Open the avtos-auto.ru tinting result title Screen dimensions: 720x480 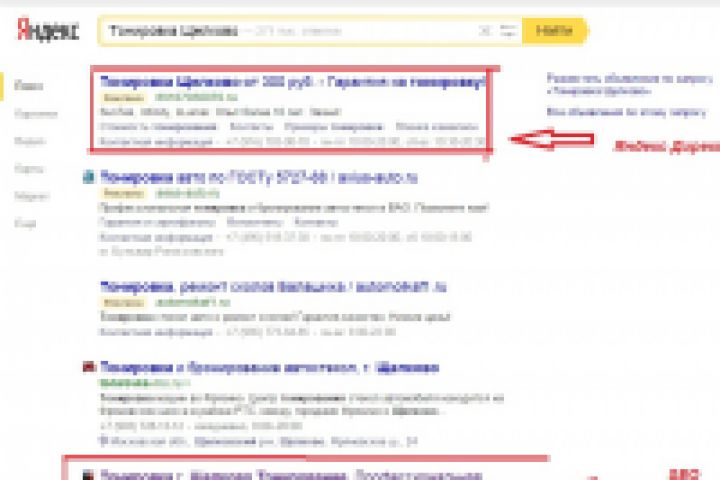259,177
